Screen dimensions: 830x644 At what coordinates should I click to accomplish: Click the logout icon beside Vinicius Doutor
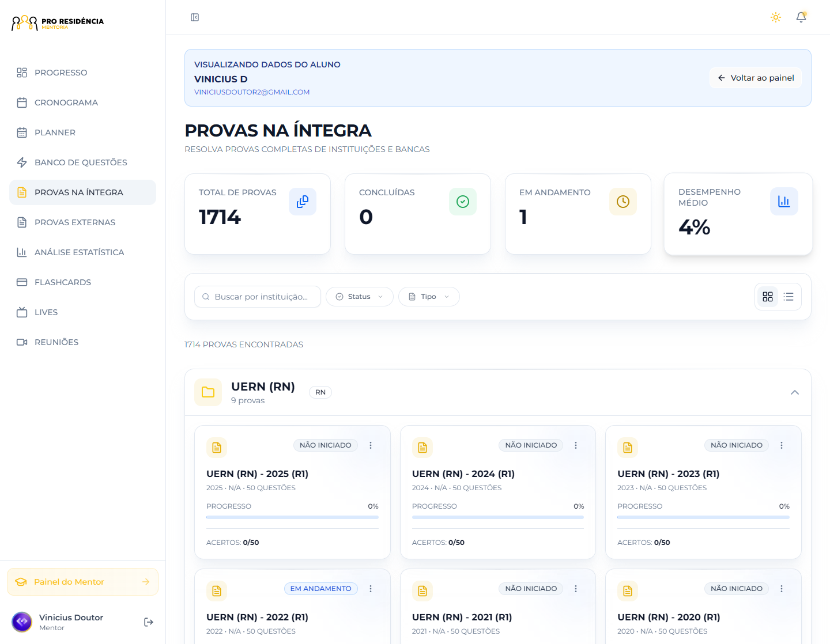tap(149, 622)
